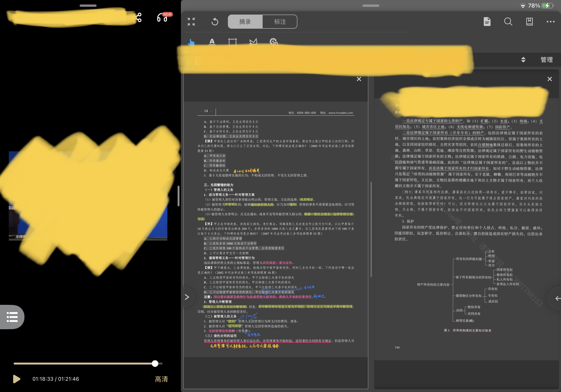
Task: Select the rectangle excerpt selection tool
Action: click(232, 42)
